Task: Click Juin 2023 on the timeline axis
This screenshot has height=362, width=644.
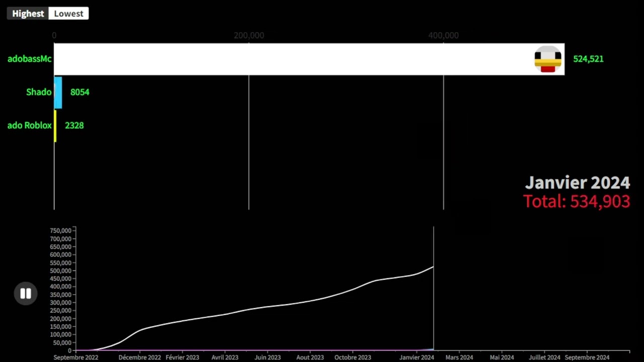Action: pos(268,357)
